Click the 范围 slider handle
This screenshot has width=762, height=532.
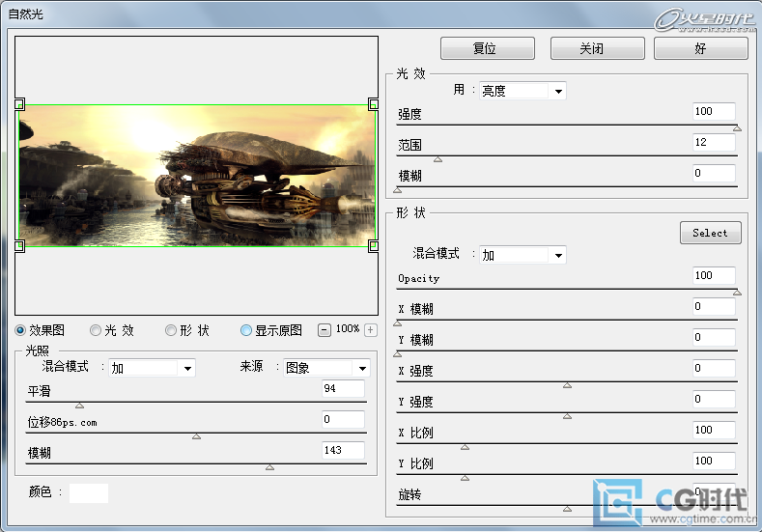pos(437,159)
